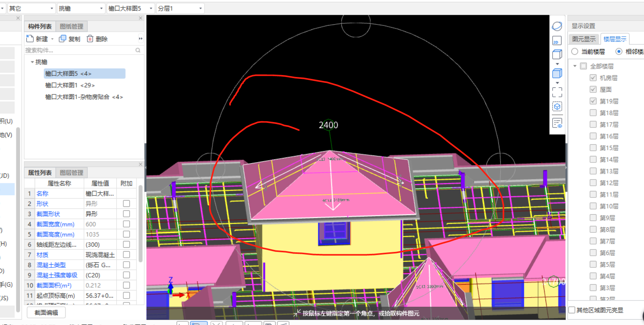
Task: Click the 删除 trash icon
Action: coord(90,38)
